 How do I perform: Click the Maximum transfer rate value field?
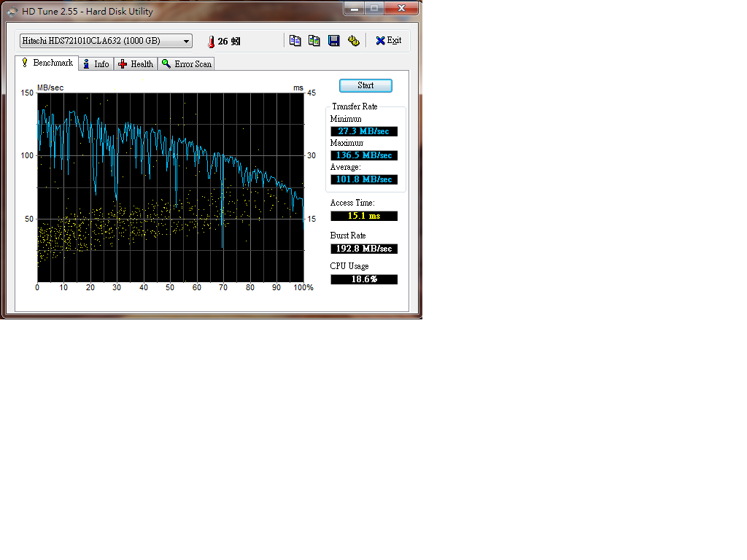[x=364, y=155]
